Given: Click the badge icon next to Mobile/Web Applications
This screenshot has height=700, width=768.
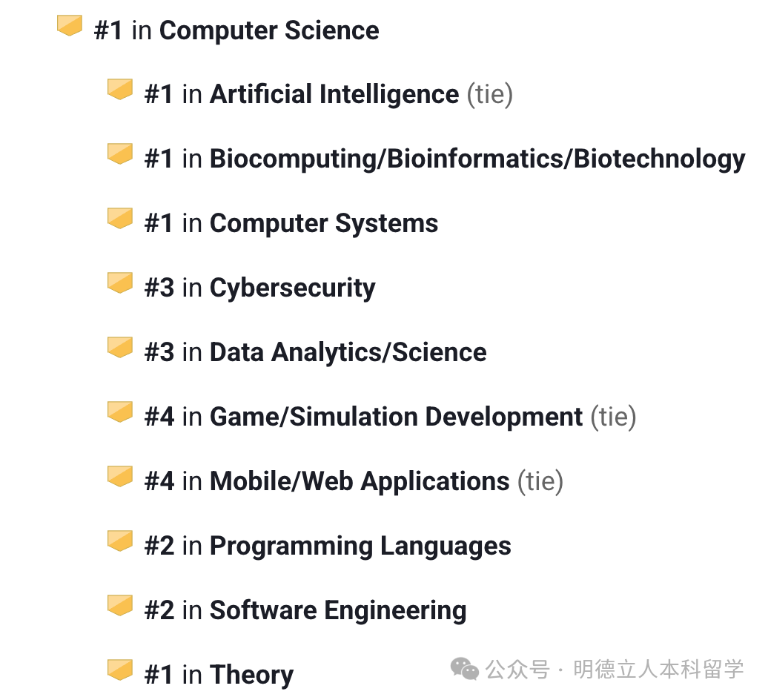Looking at the screenshot, I should (120, 477).
